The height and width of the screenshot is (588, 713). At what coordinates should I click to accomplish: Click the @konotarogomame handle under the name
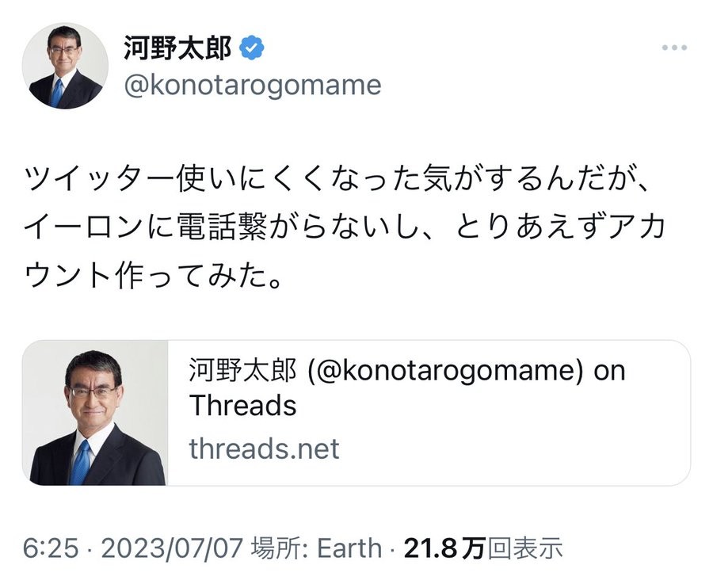coord(252,84)
